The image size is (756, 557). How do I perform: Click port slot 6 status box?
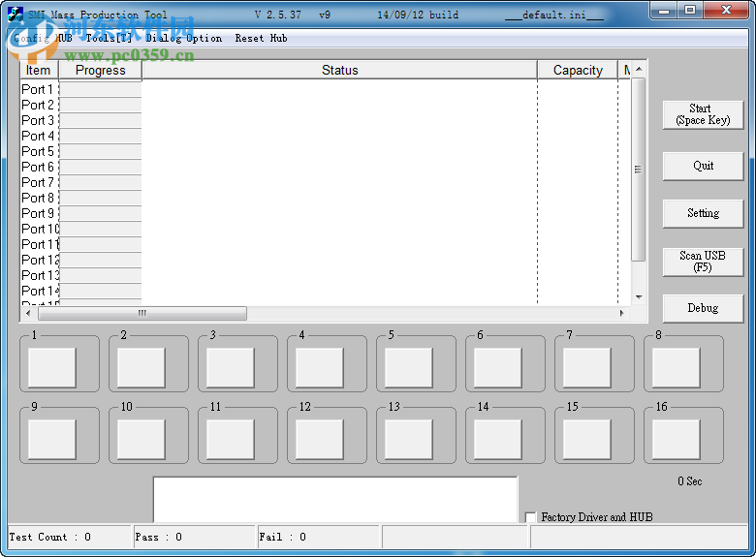[x=498, y=368]
